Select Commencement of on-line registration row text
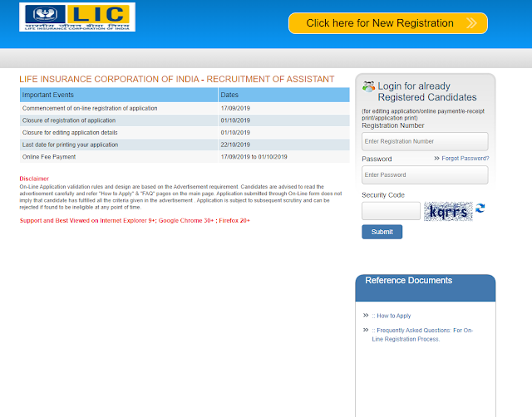The image size is (532, 417). 90,108
